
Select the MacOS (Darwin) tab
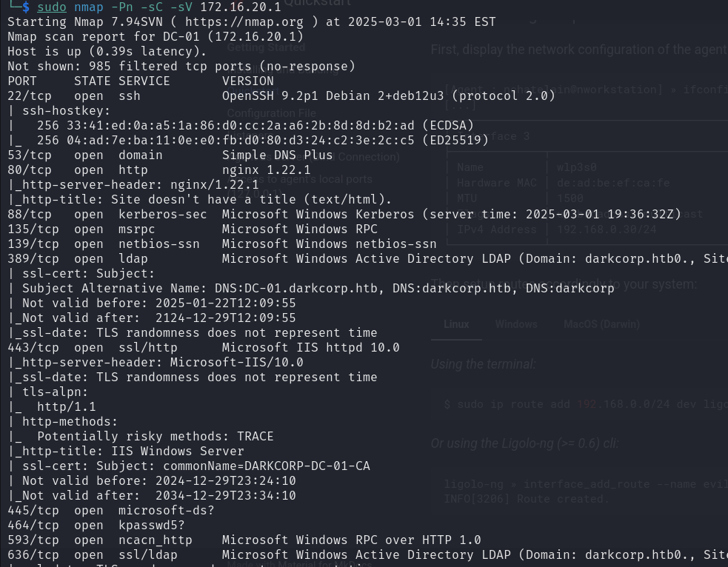(x=601, y=324)
